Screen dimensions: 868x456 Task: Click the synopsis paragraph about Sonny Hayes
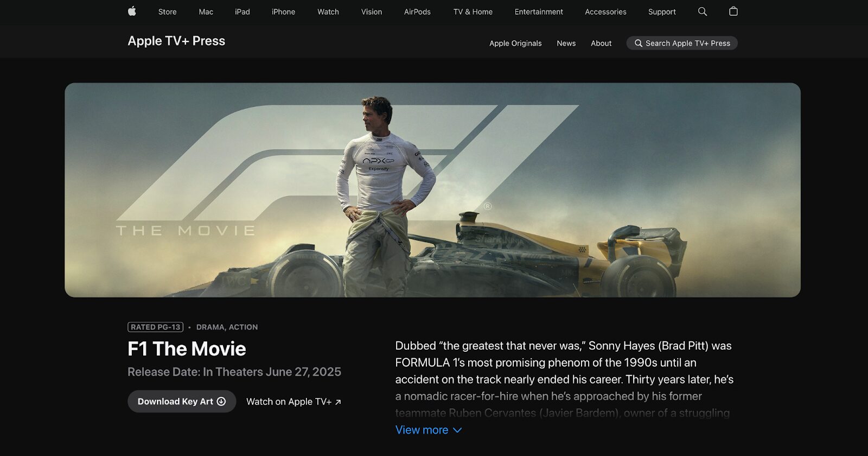(564, 379)
